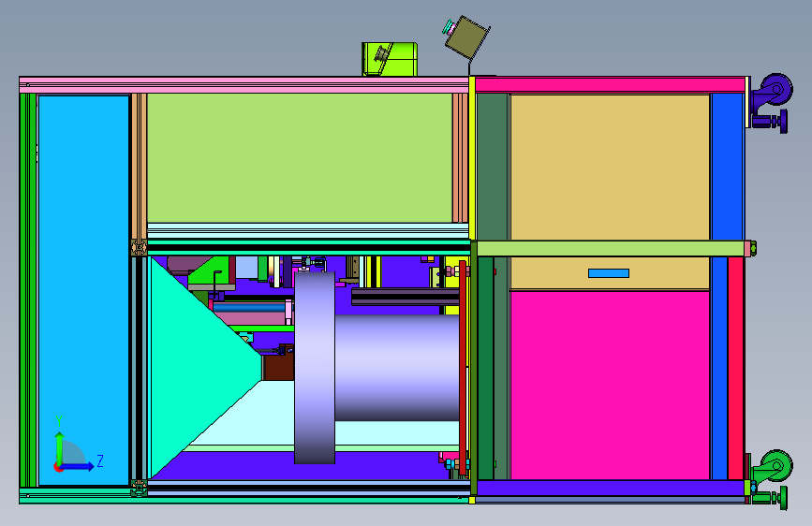
Task: Click the "Z" axis label
Action: click(x=100, y=460)
